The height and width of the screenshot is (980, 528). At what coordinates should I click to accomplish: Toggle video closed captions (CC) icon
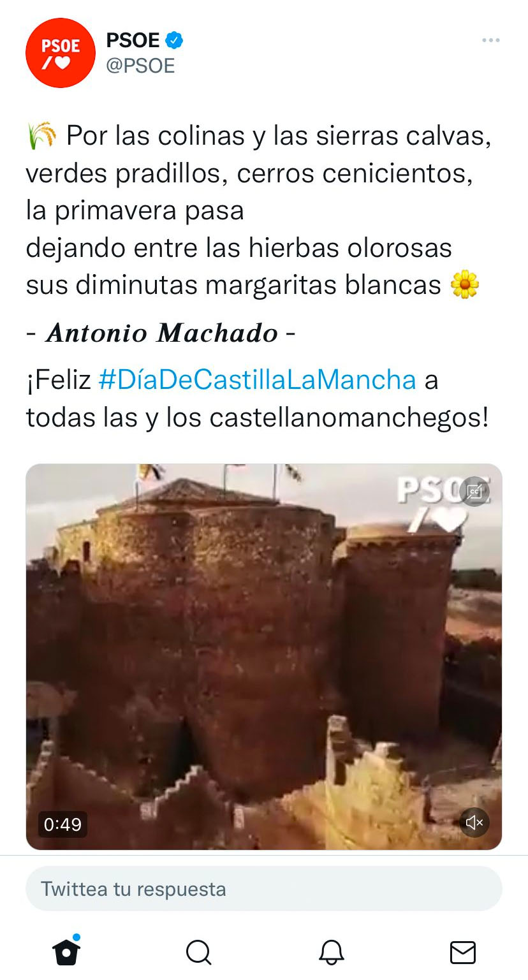tap(474, 492)
